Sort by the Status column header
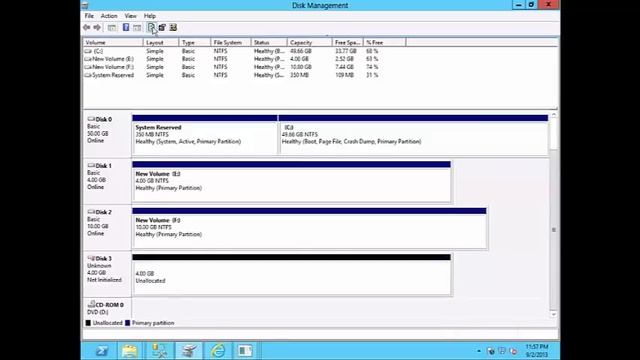This screenshot has height=360, width=640. (x=269, y=42)
